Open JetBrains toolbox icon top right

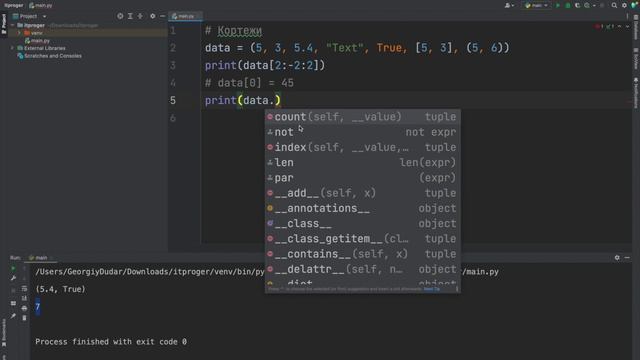pos(634,5)
